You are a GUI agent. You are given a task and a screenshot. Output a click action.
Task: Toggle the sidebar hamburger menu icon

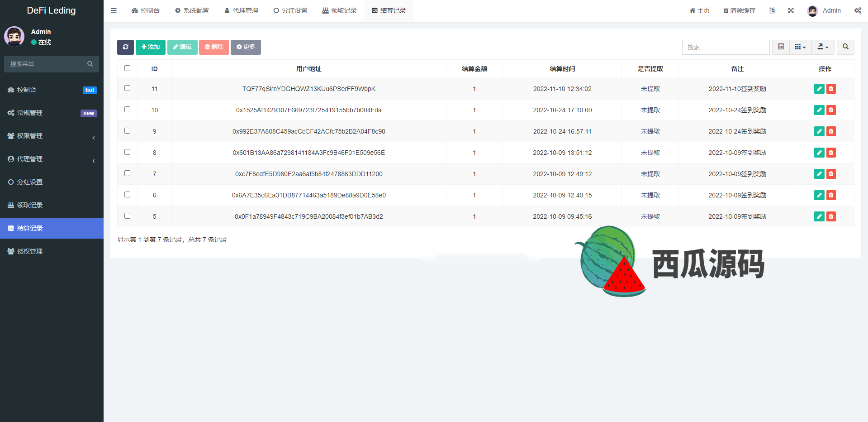coord(114,10)
